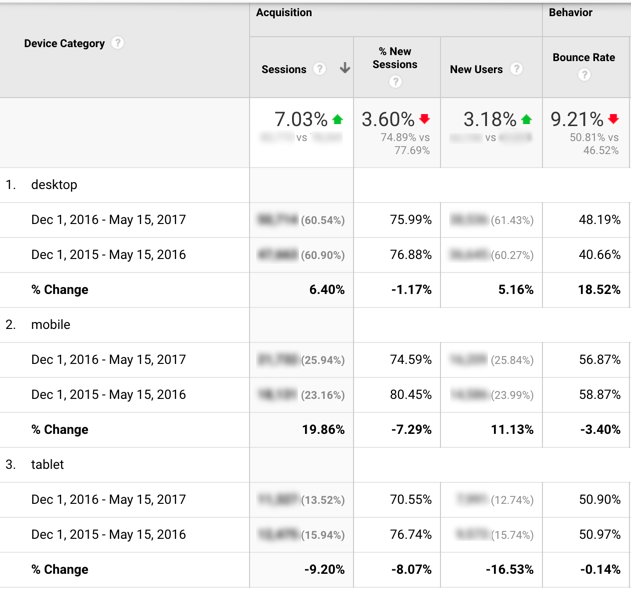The width and height of the screenshot is (631, 592).
Task: Open the desktop device category row
Action: pos(54,185)
